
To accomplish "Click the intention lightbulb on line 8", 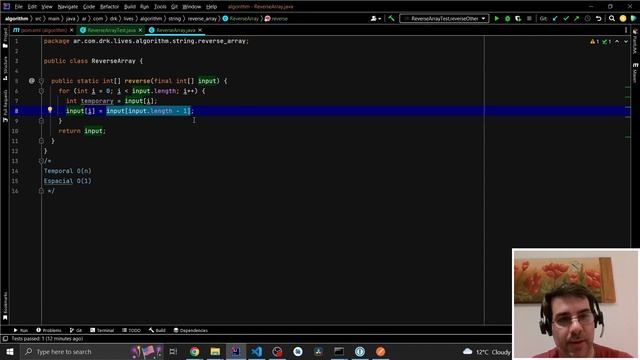I will pos(50,110).
